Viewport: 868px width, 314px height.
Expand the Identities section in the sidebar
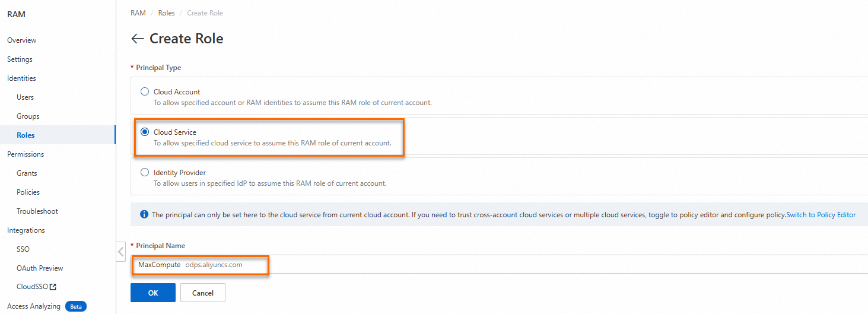(21, 78)
